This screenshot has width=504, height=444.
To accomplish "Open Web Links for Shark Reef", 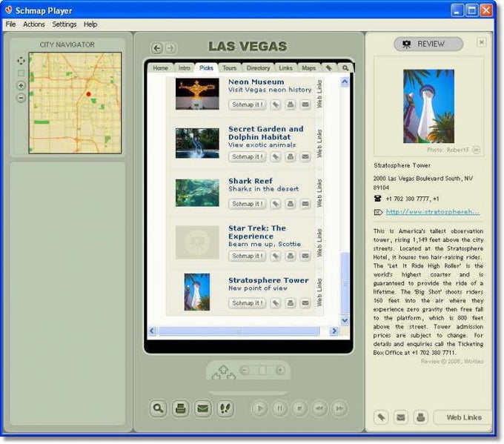I will 319,193.
